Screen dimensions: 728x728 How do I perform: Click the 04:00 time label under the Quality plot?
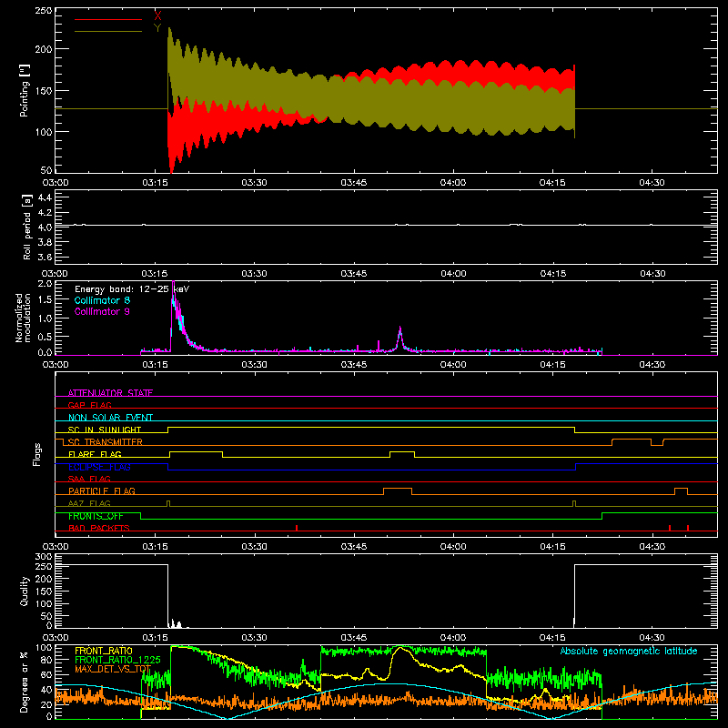(453, 638)
